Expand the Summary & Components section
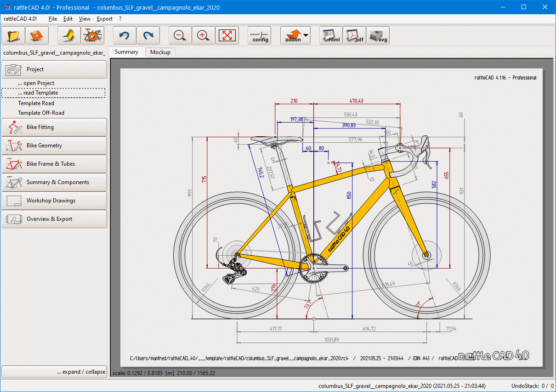556x392 pixels. (x=54, y=182)
